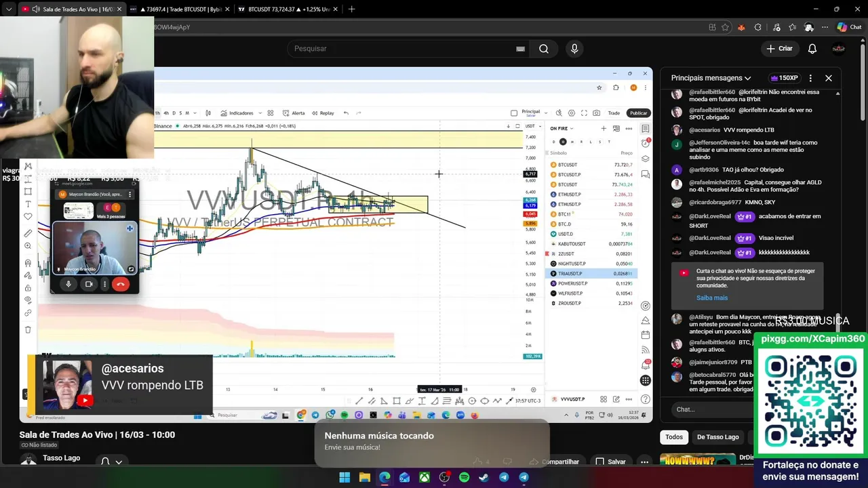This screenshot has width=868, height=488.
Task: Click the chart undo arrow
Action: [346, 113]
